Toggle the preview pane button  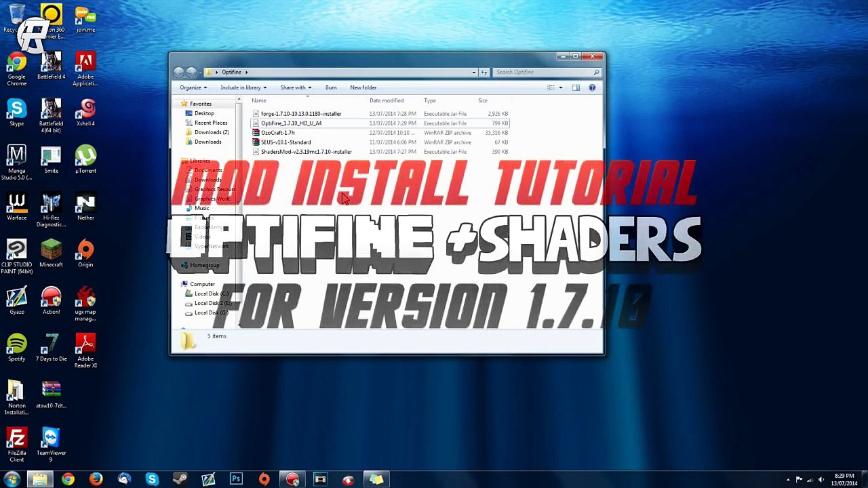coord(576,87)
